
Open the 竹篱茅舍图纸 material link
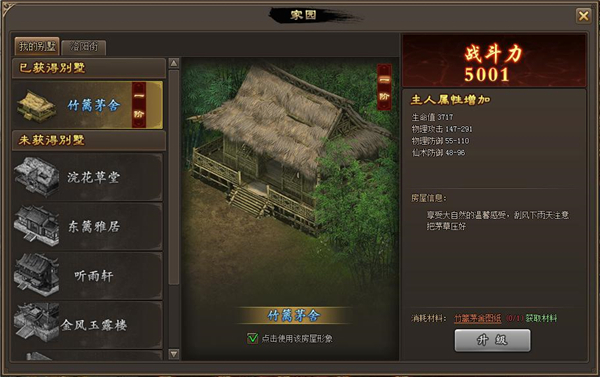coord(478,318)
